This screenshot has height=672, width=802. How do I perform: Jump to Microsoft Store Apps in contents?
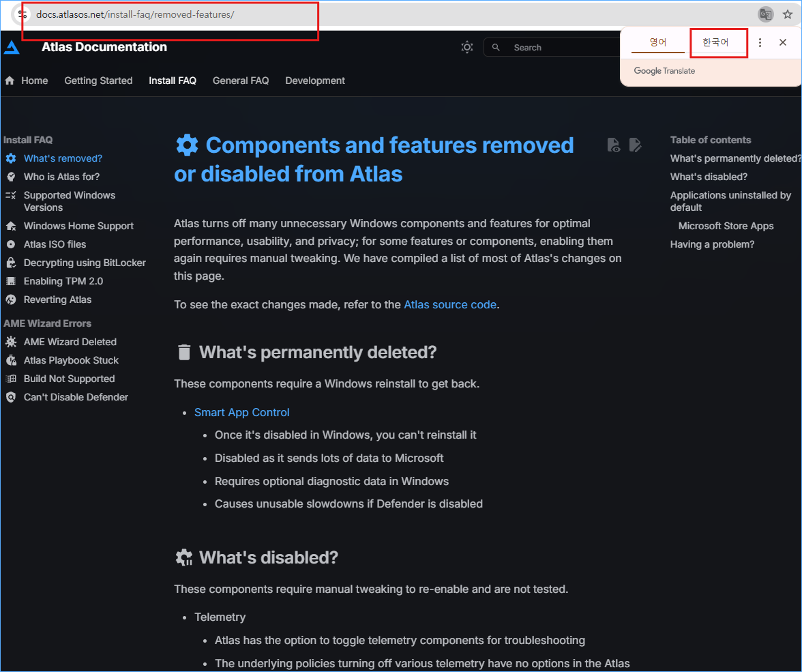(x=726, y=227)
